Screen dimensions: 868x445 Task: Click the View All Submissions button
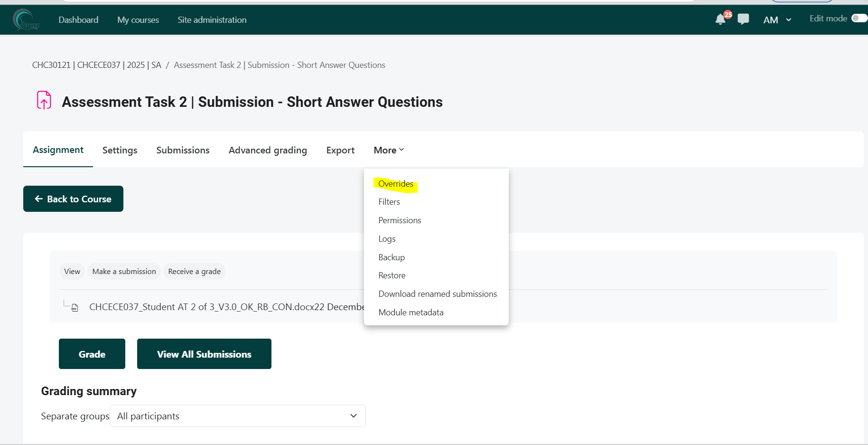click(x=204, y=354)
